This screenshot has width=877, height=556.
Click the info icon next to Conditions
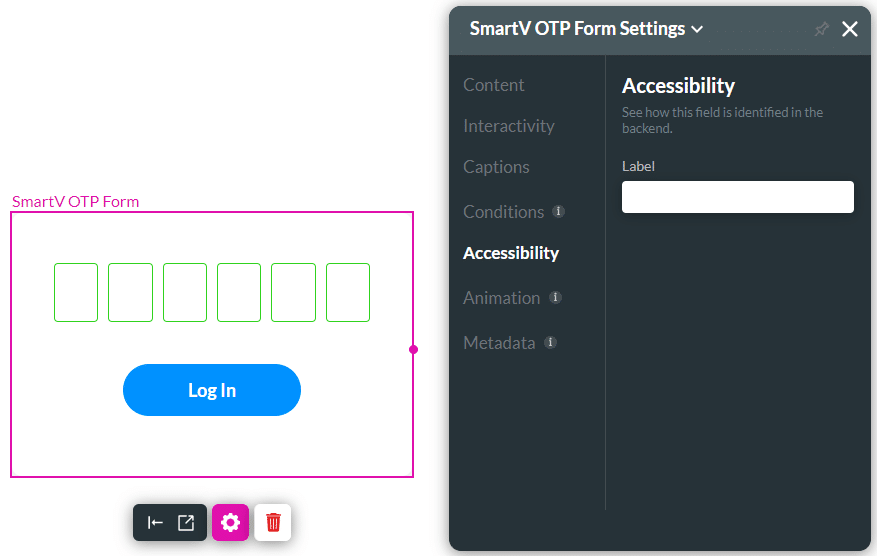point(558,211)
